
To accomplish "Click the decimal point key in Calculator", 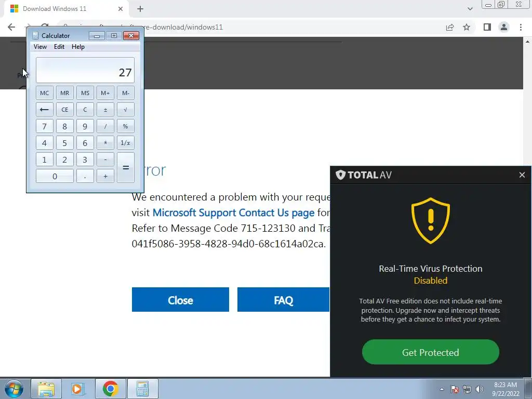I will click(x=85, y=176).
